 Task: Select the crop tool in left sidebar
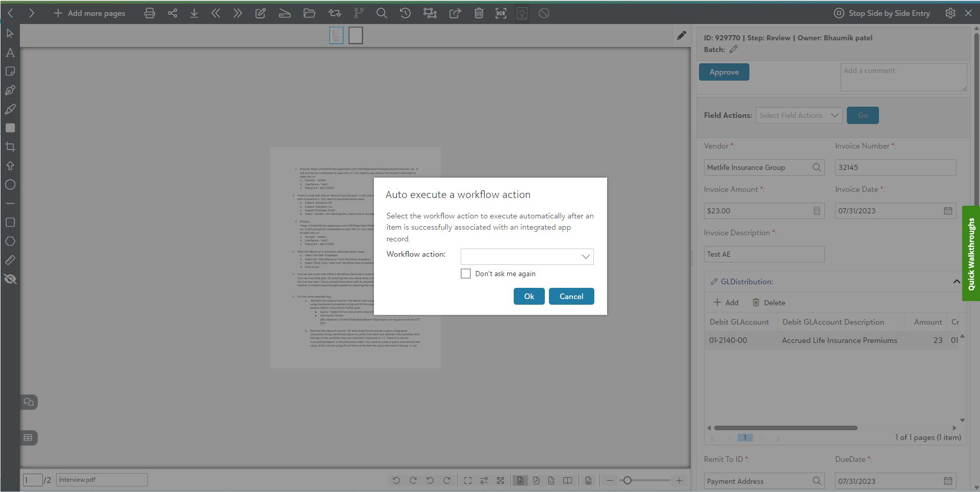click(x=10, y=147)
